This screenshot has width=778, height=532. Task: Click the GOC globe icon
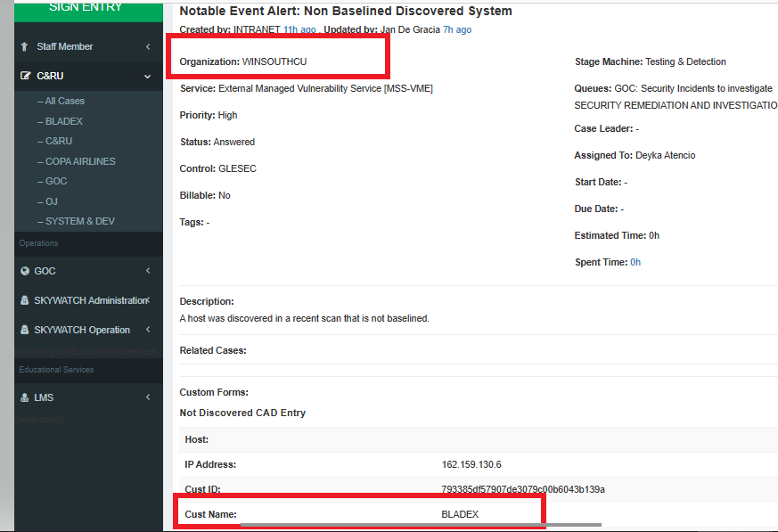coord(25,271)
